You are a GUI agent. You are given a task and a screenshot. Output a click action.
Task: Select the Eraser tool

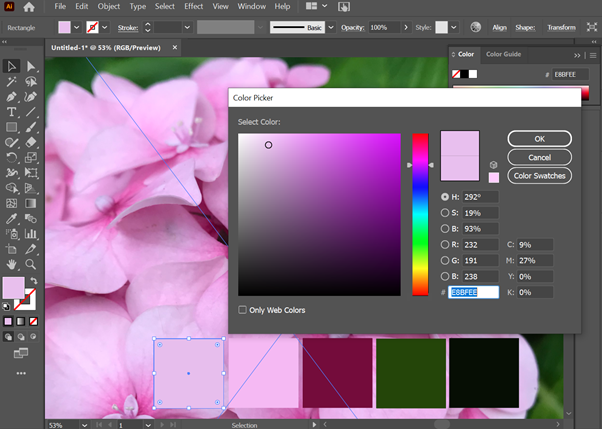31,142
